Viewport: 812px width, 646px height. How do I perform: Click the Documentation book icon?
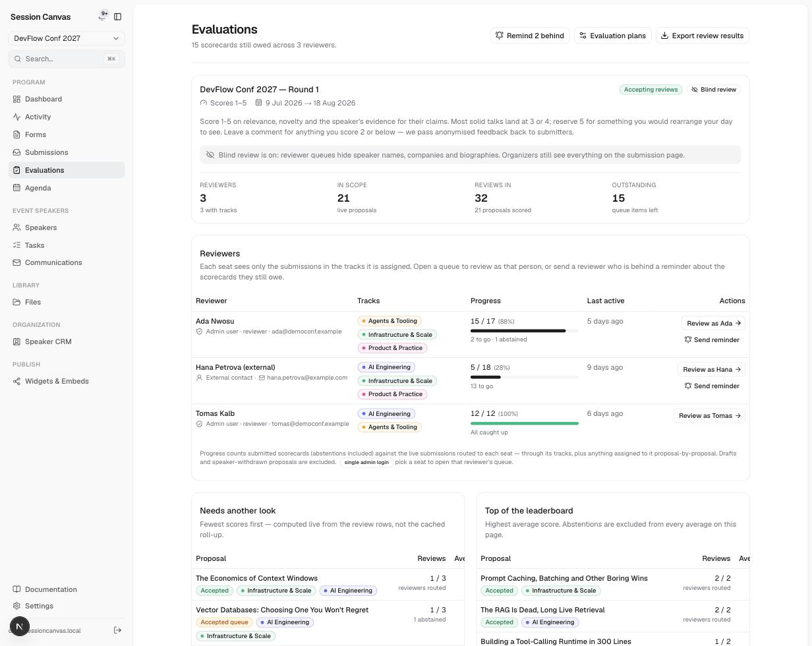pos(16,589)
